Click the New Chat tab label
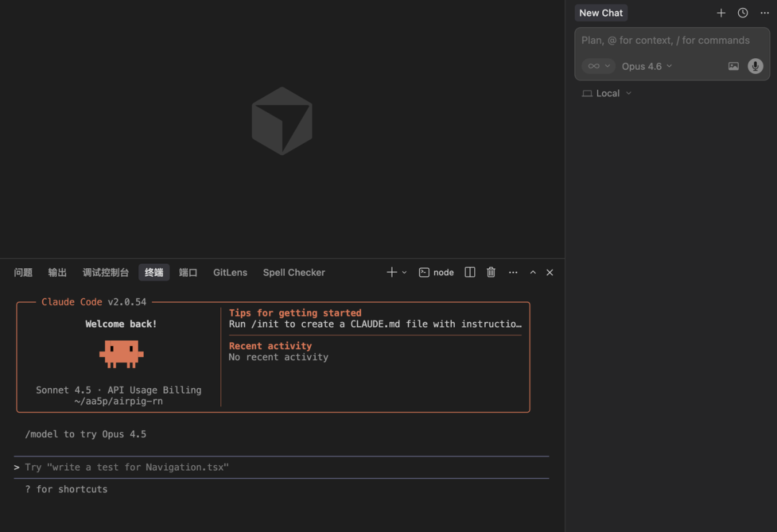777x532 pixels. (601, 13)
